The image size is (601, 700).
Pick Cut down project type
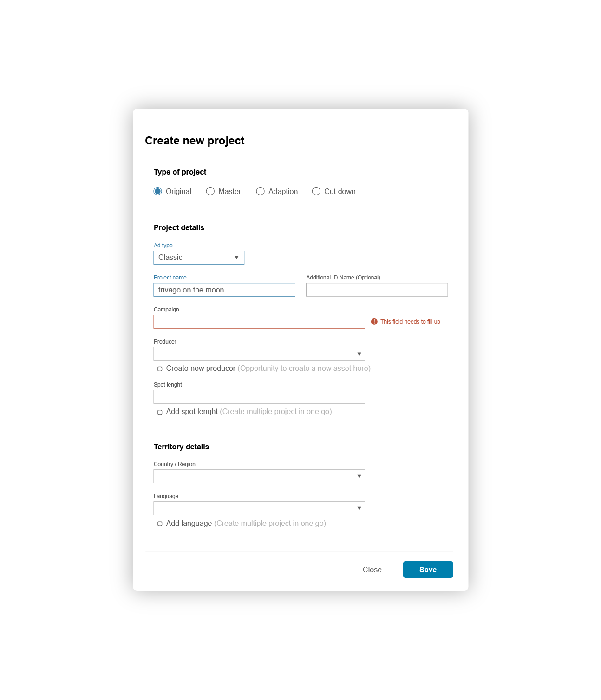tap(316, 191)
